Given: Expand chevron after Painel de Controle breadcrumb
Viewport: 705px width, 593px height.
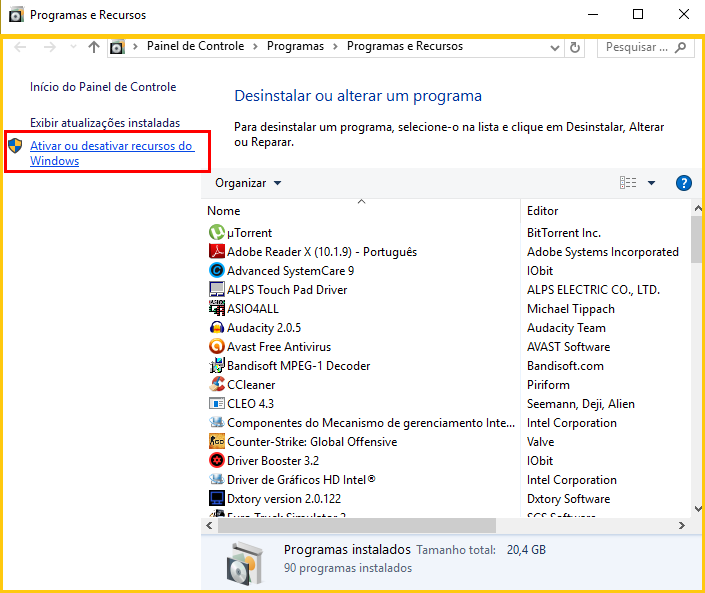Looking at the screenshot, I should point(255,47).
